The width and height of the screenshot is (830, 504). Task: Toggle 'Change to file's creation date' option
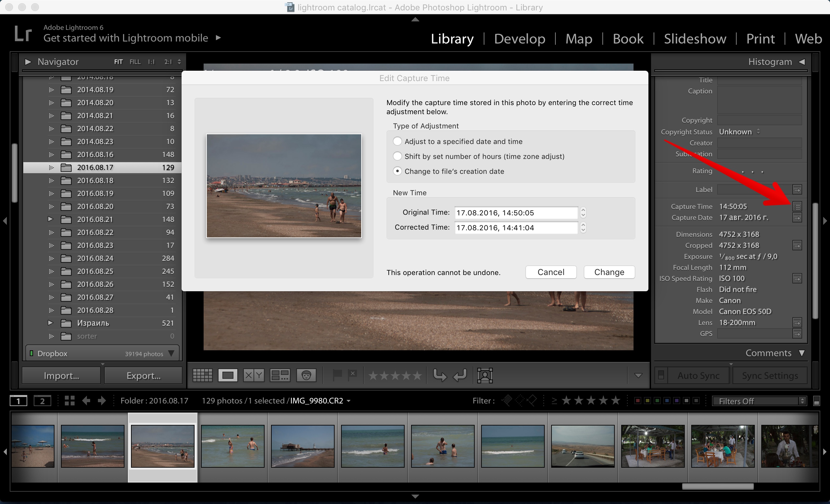(x=396, y=171)
